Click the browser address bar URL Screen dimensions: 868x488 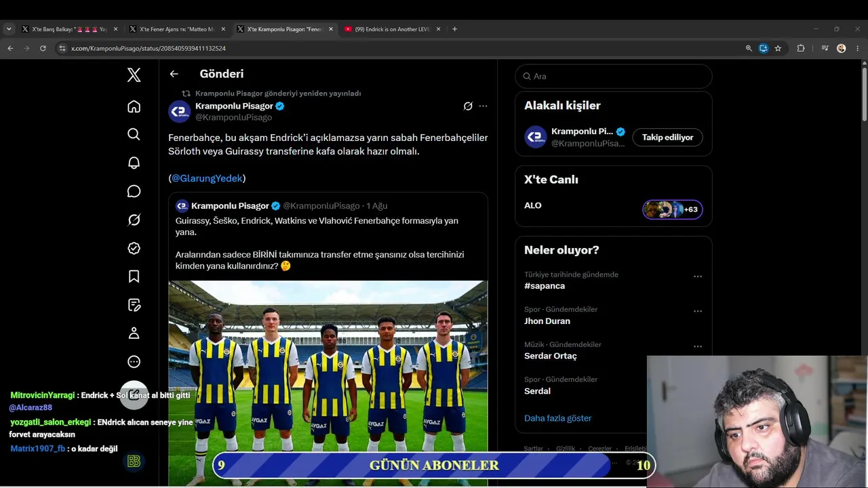coord(149,48)
